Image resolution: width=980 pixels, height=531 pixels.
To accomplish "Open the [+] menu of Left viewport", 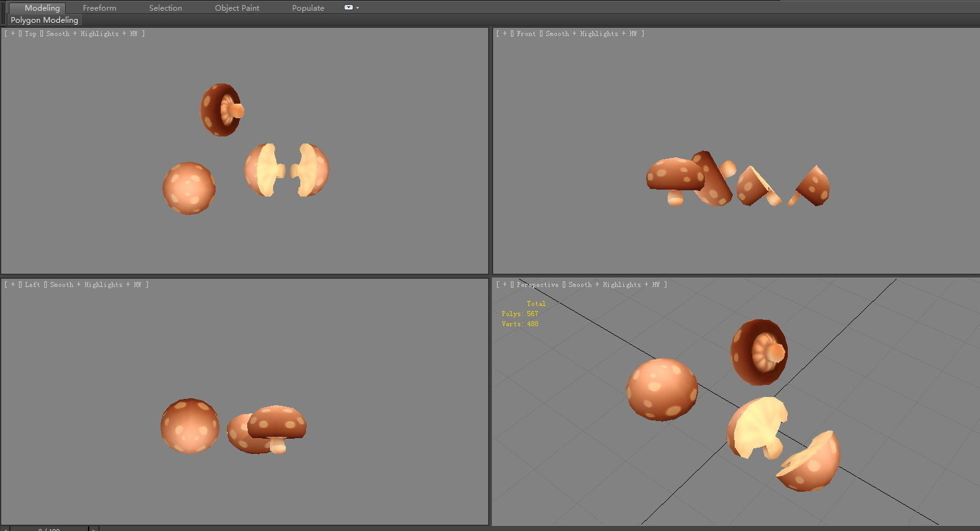I will click(13, 284).
